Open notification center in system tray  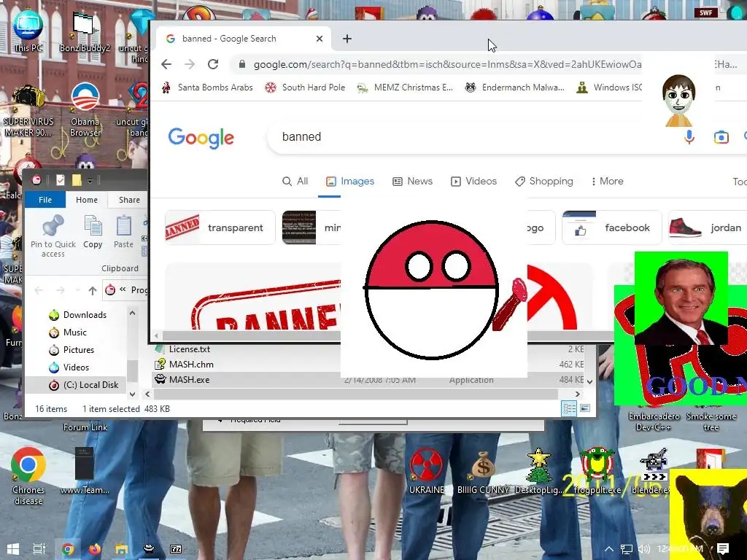point(723,549)
